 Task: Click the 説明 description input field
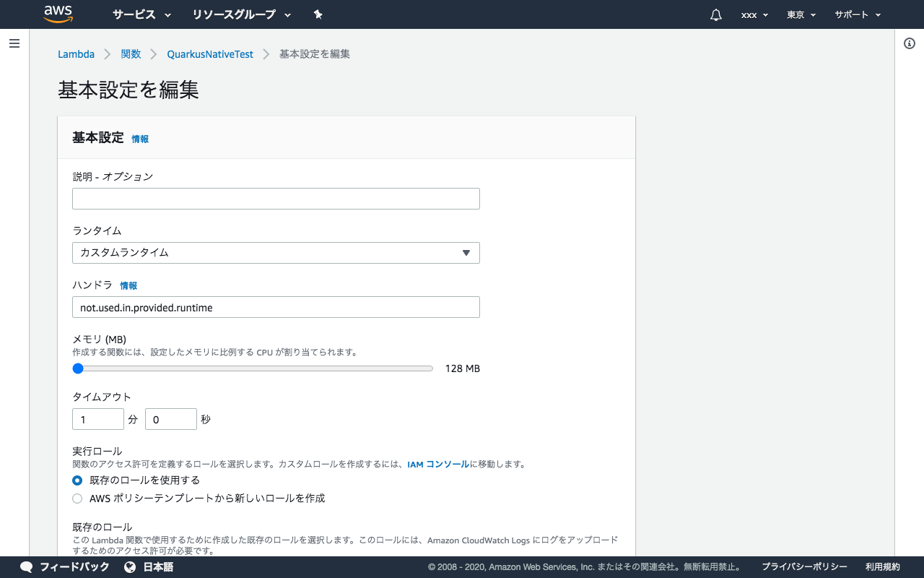point(276,198)
